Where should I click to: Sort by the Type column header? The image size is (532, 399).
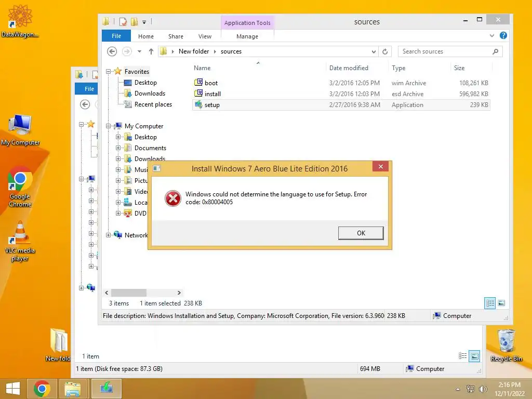coord(398,68)
